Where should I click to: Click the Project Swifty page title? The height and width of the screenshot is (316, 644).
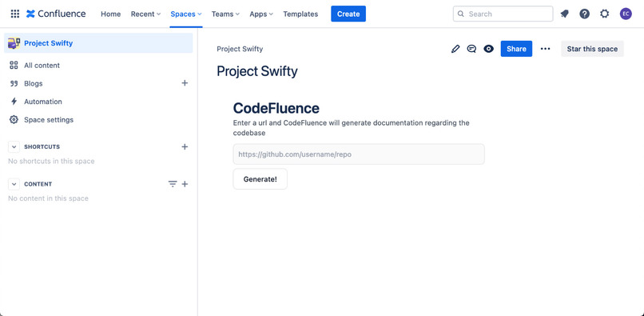257,71
